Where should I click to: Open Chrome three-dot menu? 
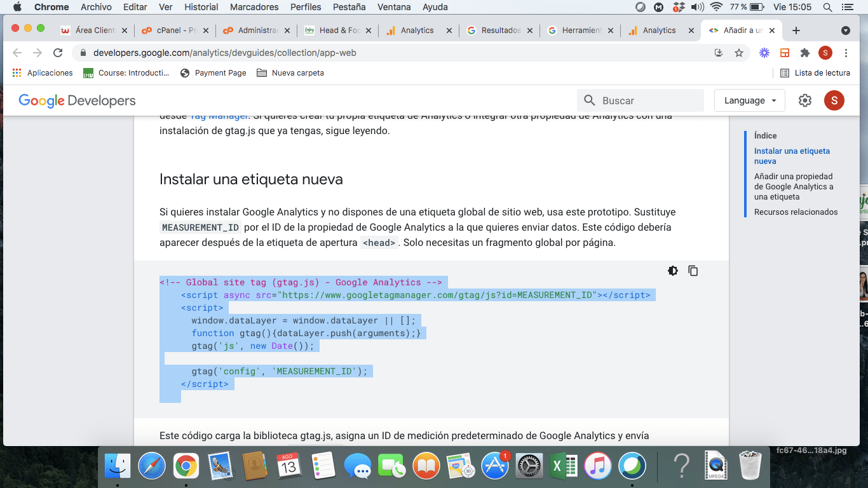[x=846, y=53]
